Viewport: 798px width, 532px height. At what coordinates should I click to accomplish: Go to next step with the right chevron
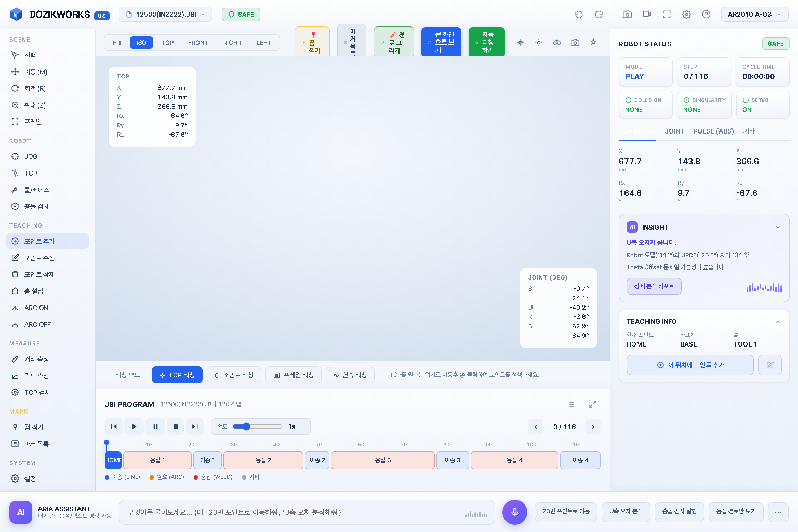(593, 427)
